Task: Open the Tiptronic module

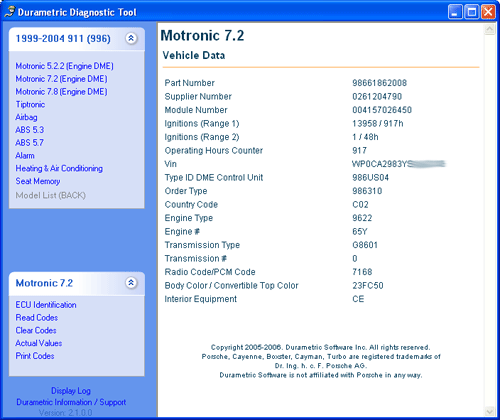Action: 30,104
